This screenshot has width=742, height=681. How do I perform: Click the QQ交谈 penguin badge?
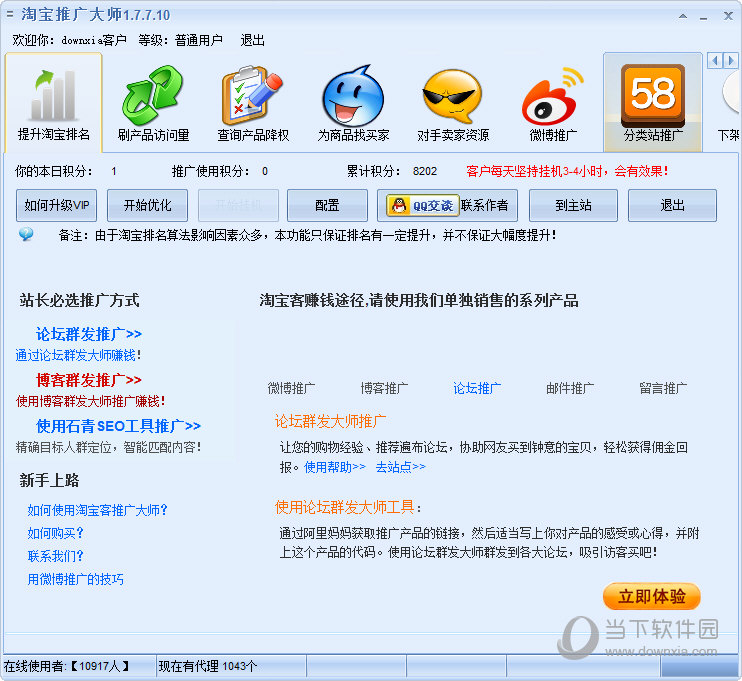point(422,205)
